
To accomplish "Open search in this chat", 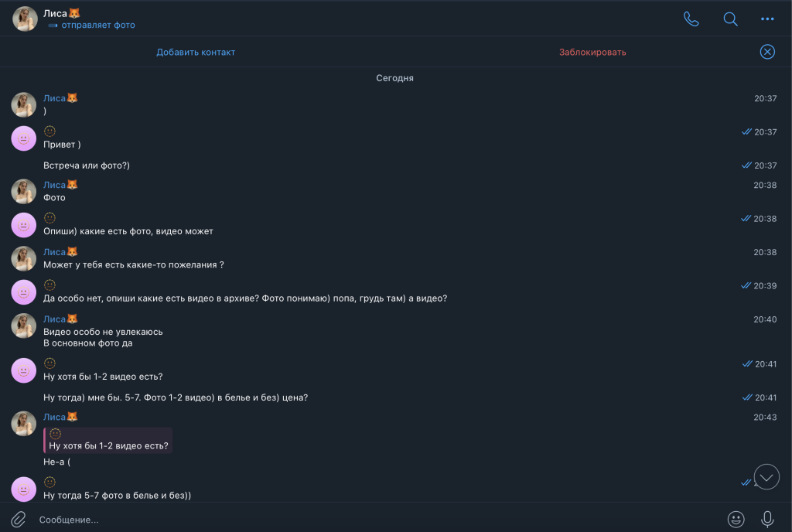I will click(x=730, y=19).
